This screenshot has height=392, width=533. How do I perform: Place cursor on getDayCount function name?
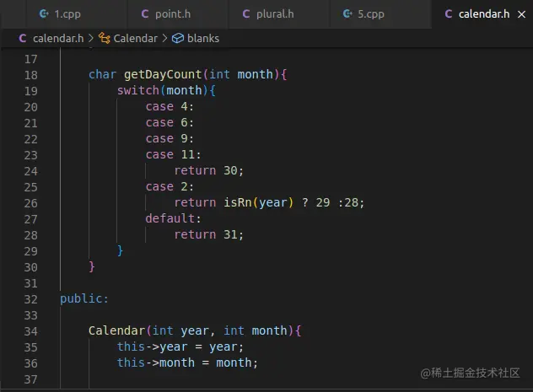tap(163, 74)
